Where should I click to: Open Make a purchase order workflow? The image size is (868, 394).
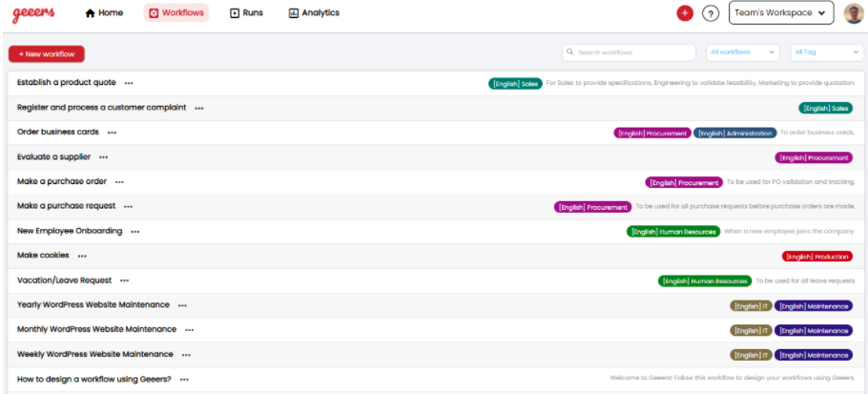(62, 181)
